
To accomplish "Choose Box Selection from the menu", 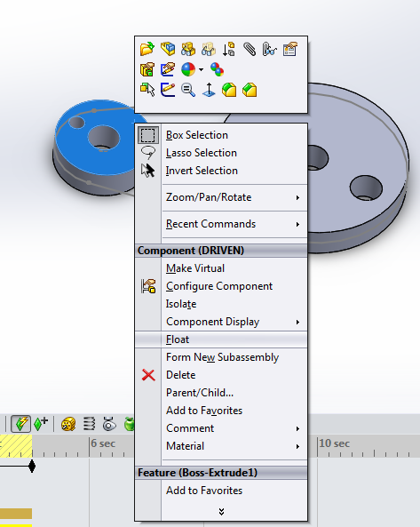I will pos(221,135).
